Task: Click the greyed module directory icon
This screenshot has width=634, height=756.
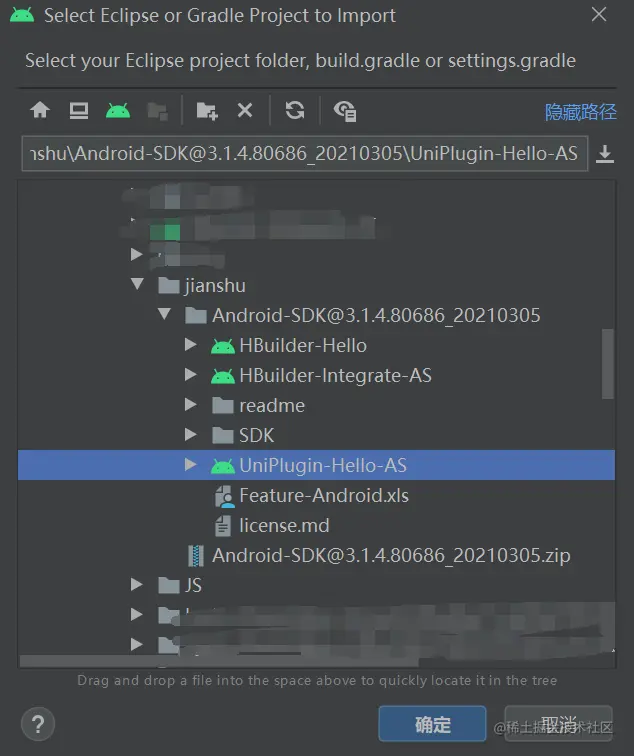Action: (x=157, y=111)
